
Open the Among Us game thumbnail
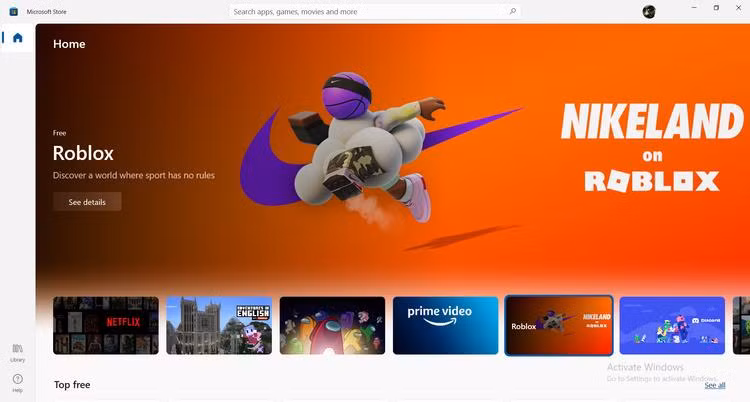pos(332,325)
